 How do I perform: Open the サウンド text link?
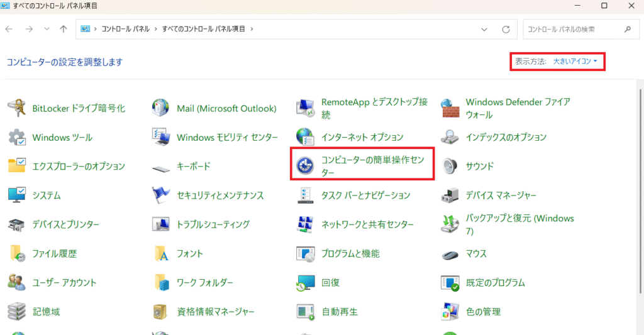(479, 167)
